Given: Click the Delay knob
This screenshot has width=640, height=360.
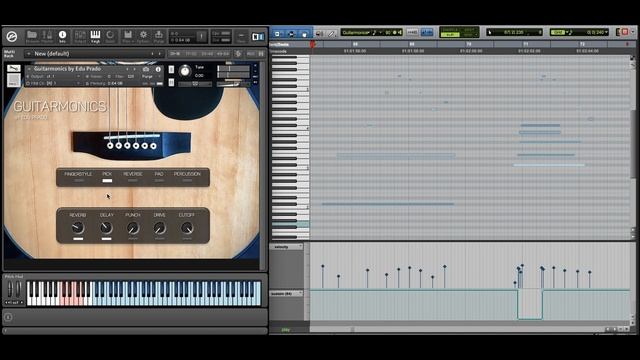Looking at the screenshot, I should pyautogui.click(x=106, y=228).
